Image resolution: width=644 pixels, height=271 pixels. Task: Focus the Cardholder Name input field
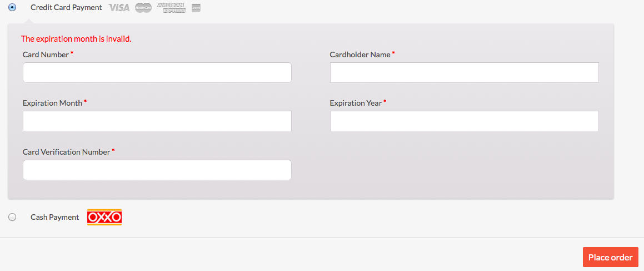coord(464,72)
